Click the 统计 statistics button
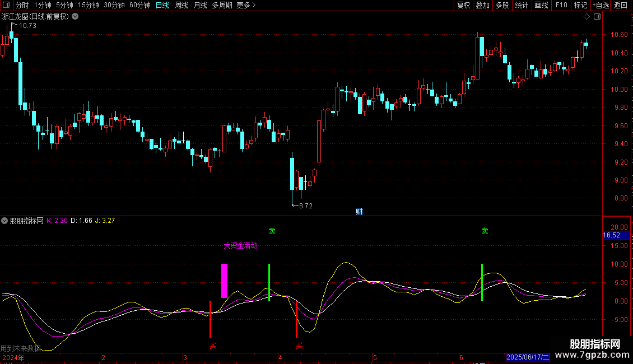633x364 pixels. click(x=522, y=5)
